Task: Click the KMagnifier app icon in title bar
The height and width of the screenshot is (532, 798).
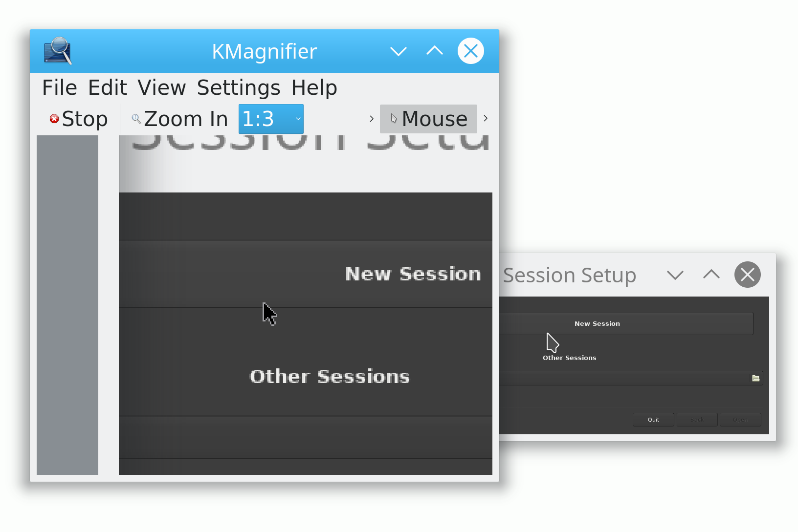Action: [x=58, y=51]
